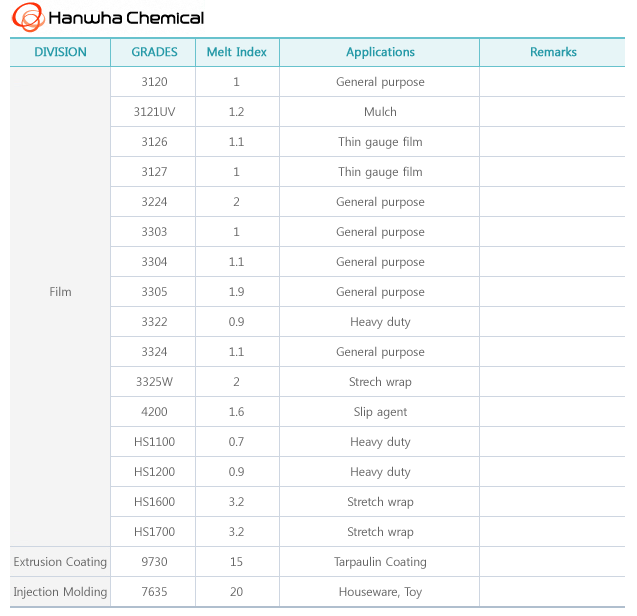
Task: Select the DIVISION column header
Action: click(x=60, y=52)
